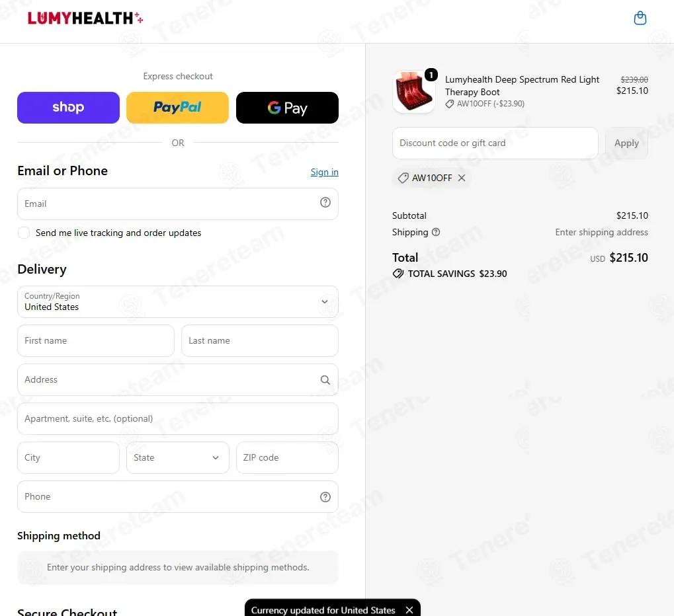
Task: Click the Sign in link
Action: 325,172
